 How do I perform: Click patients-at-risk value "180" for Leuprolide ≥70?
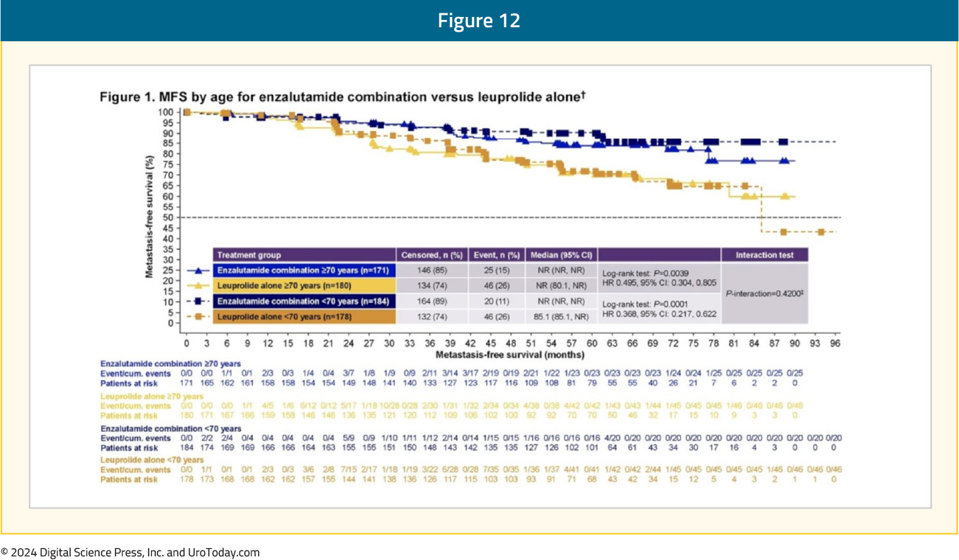[187, 415]
